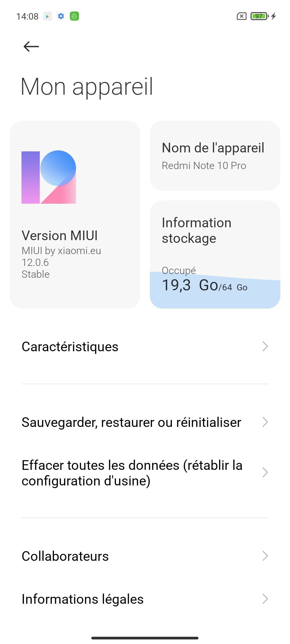290x644 pixels.
Task: Expand Caractéristiques with its chevron
Action: [265, 346]
